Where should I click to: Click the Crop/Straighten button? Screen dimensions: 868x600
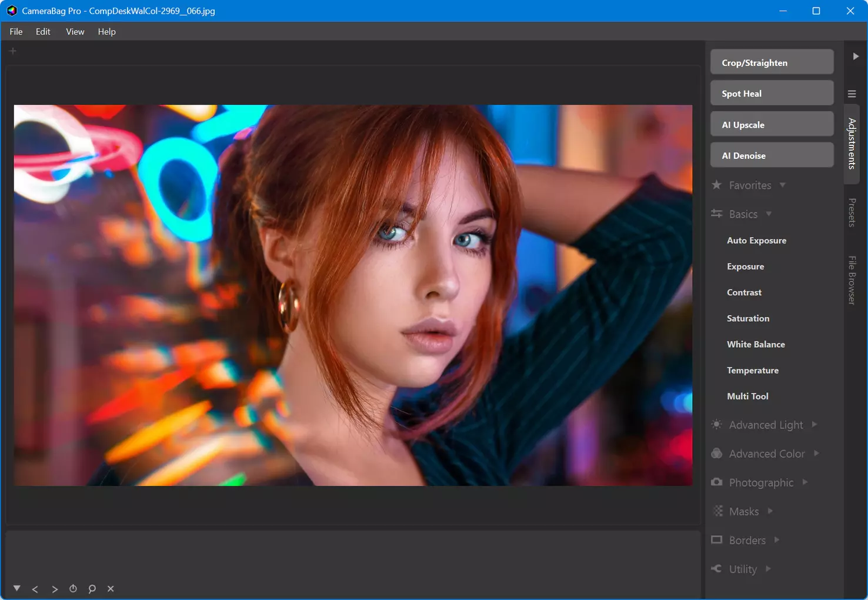click(x=772, y=62)
